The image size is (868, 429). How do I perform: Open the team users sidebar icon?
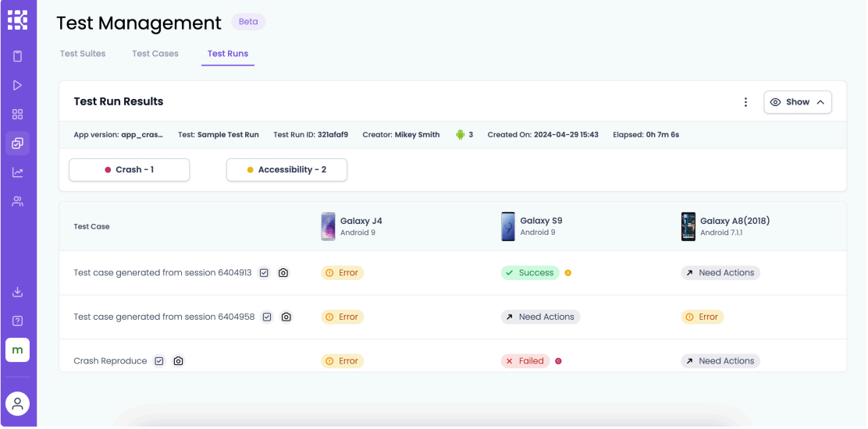18,201
